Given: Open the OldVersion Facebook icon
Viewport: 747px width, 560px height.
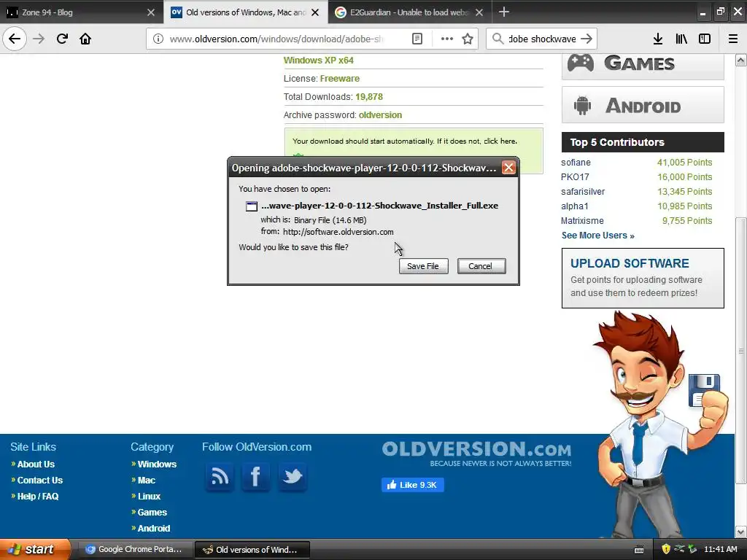Looking at the screenshot, I should click(255, 476).
